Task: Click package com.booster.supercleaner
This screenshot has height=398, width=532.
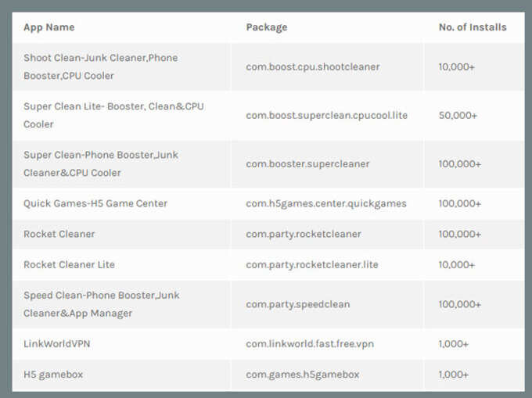Action: 307,163
